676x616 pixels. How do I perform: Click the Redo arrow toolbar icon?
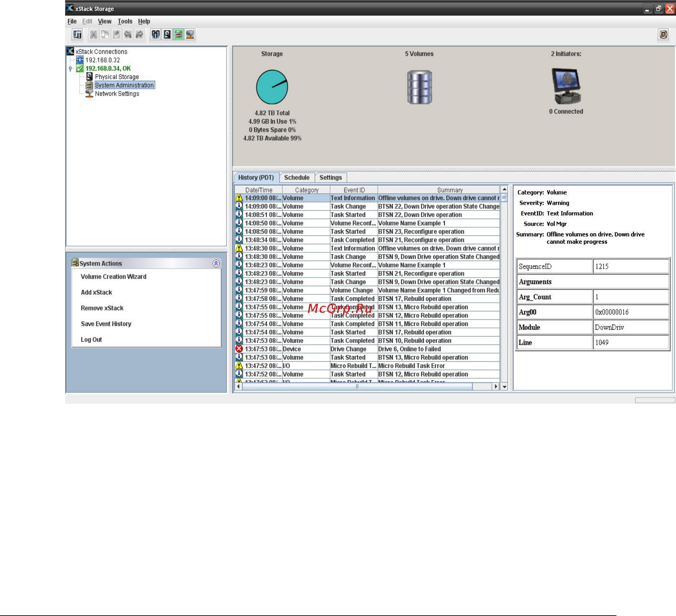coord(139,35)
